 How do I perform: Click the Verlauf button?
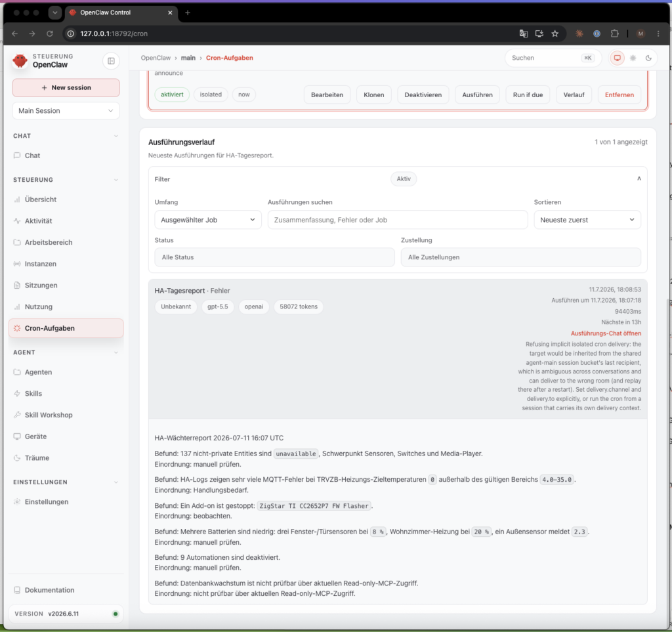click(574, 95)
